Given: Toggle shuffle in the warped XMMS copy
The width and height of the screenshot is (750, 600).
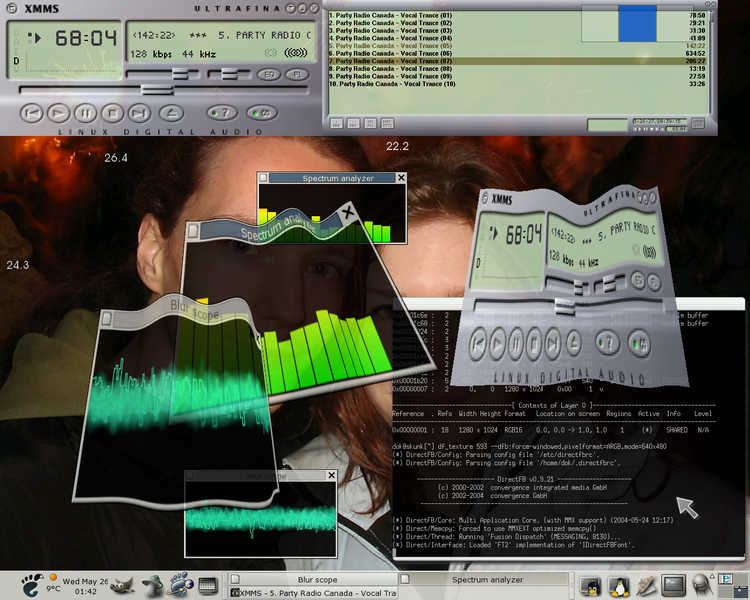Looking at the screenshot, I should click(607, 343).
